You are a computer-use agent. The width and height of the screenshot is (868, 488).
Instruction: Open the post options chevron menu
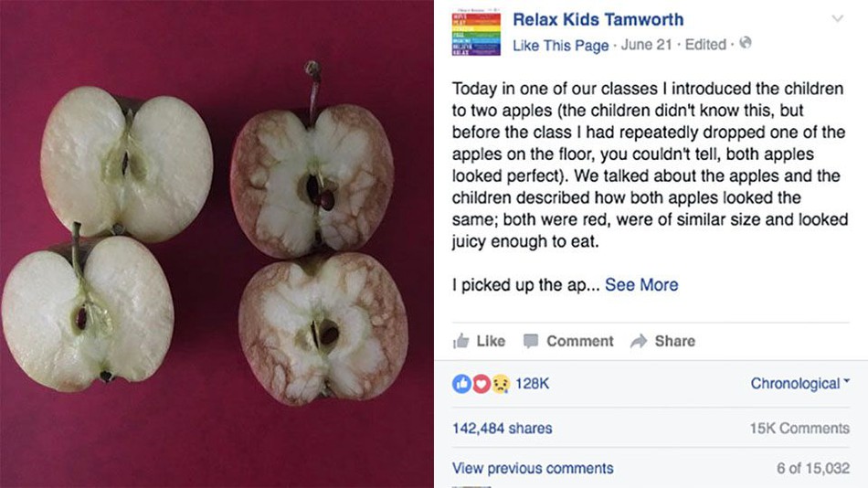point(837,19)
